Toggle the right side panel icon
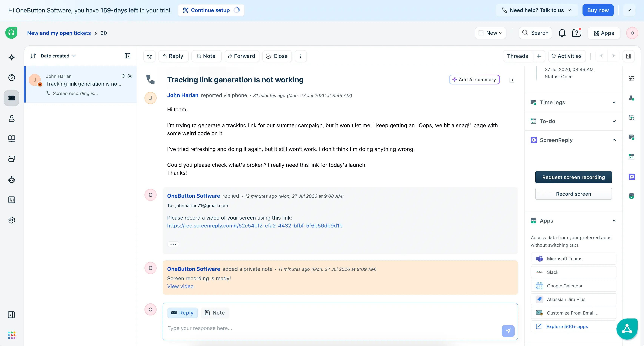The image size is (644, 346). [629, 56]
